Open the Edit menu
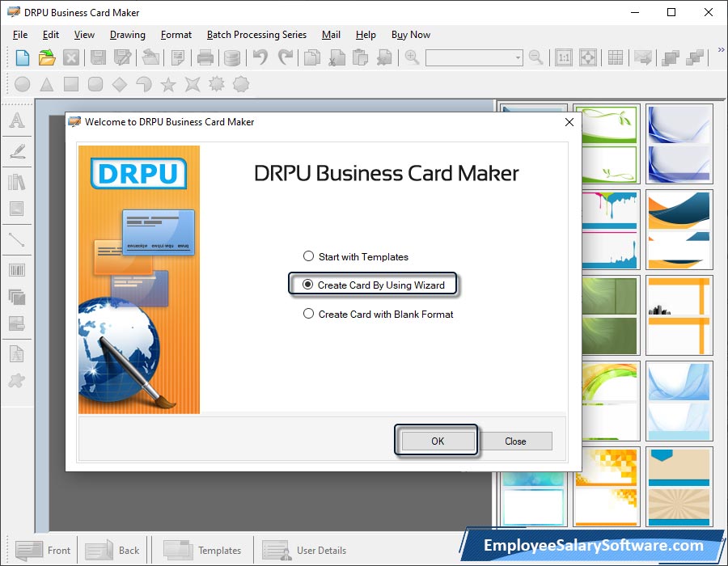 [x=51, y=35]
